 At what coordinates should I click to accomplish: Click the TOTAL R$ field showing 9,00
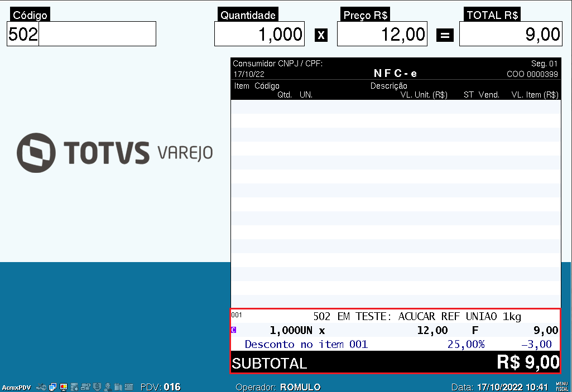click(511, 33)
